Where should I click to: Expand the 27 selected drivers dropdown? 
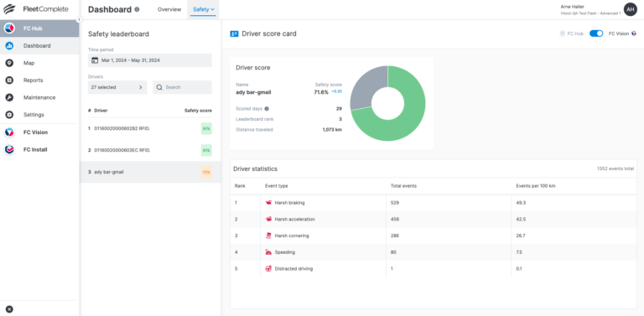click(117, 87)
